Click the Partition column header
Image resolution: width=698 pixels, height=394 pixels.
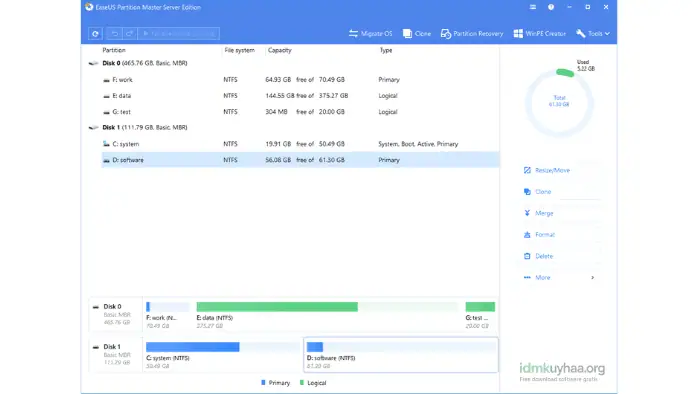[x=114, y=50]
